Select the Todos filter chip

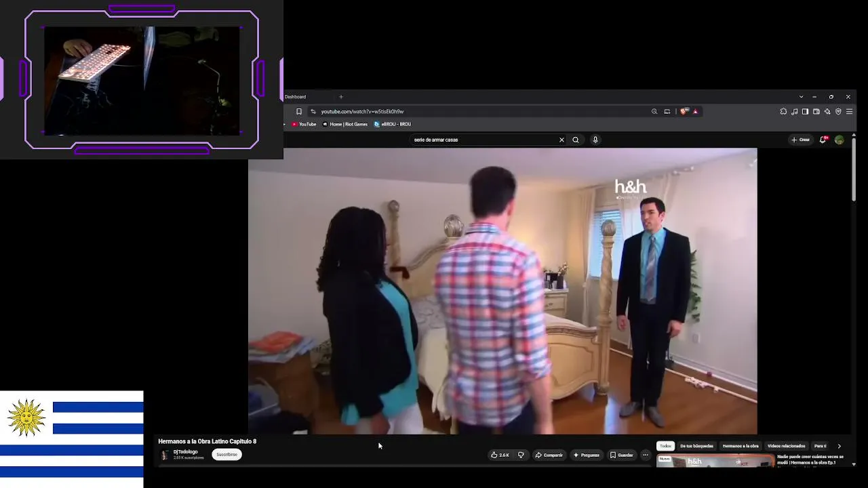pyautogui.click(x=665, y=447)
